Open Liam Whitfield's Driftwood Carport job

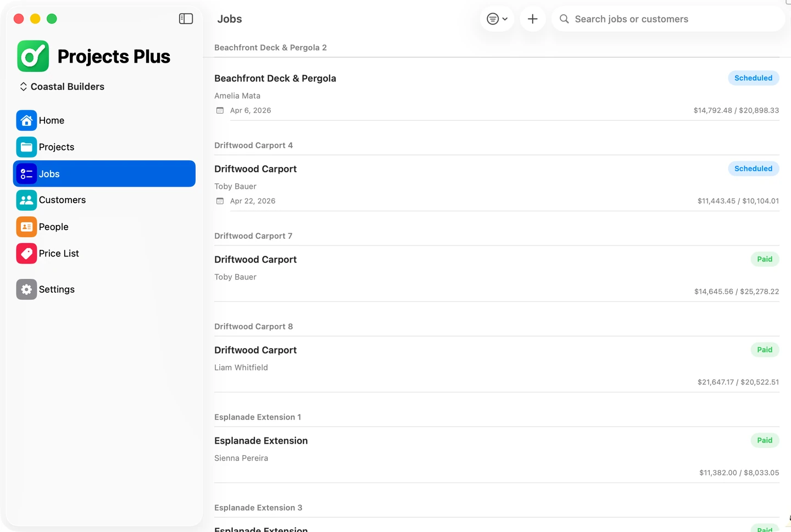[x=497, y=365]
